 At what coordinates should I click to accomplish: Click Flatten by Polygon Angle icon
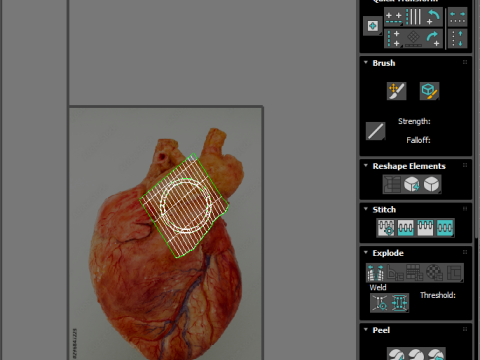pyautogui.click(x=395, y=273)
